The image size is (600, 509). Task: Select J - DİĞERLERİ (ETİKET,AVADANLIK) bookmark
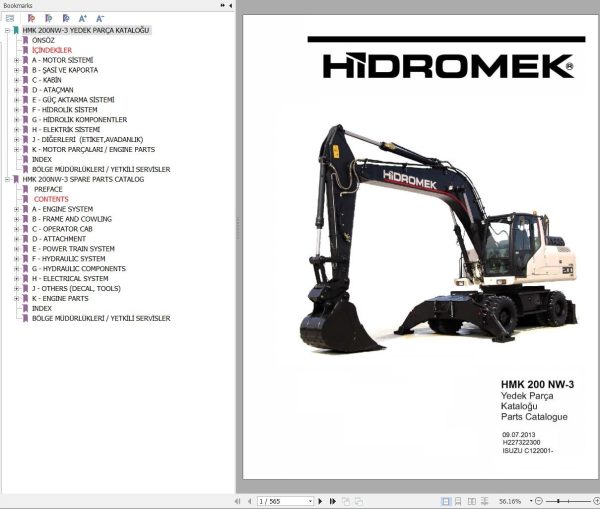pos(88,140)
